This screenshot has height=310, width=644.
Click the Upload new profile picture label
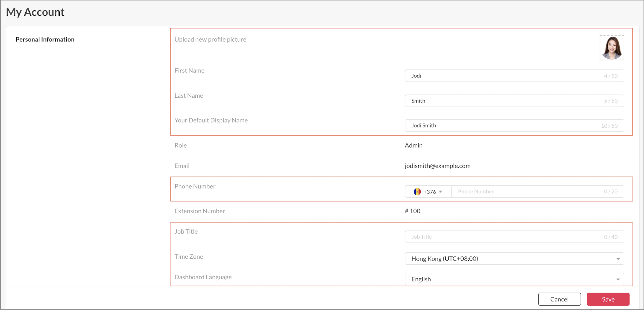tap(210, 39)
